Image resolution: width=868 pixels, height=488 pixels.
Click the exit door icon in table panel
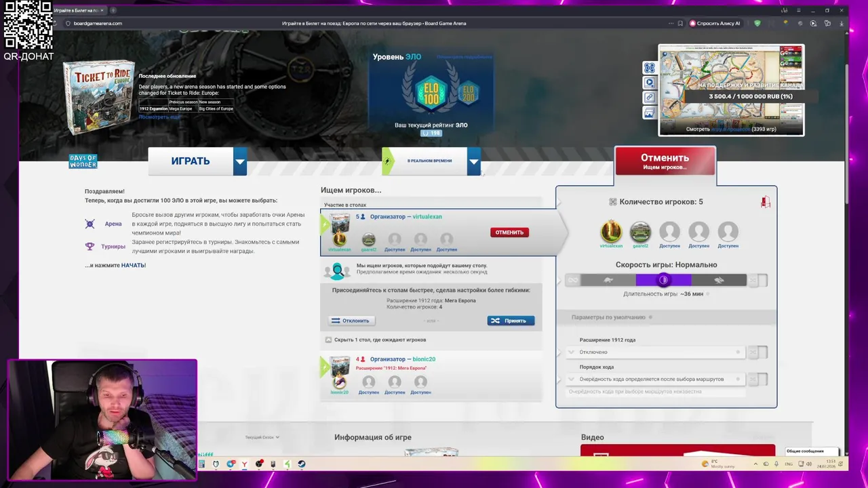coord(766,202)
